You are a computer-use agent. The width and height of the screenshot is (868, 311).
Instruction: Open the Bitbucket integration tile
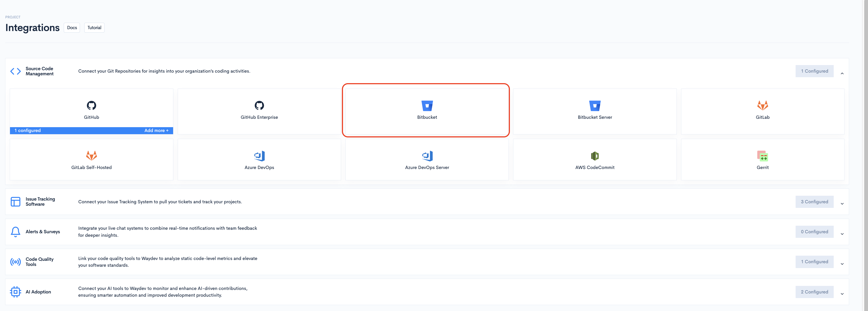coord(427,110)
